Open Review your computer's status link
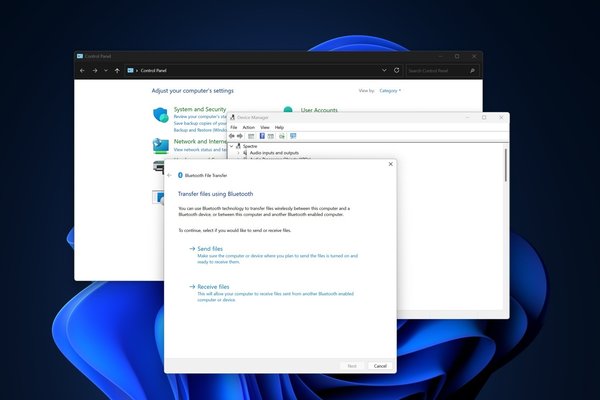The height and width of the screenshot is (400, 600). [200, 116]
